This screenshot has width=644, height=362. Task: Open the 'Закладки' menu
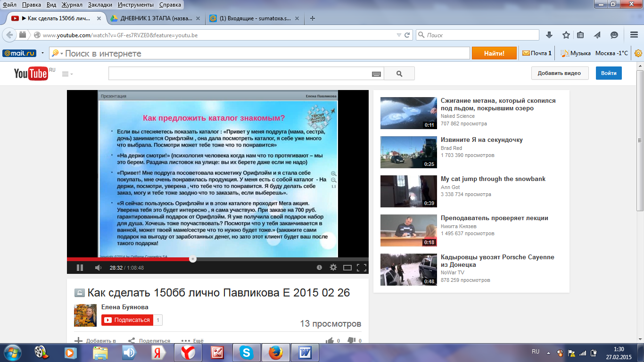point(100,5)
